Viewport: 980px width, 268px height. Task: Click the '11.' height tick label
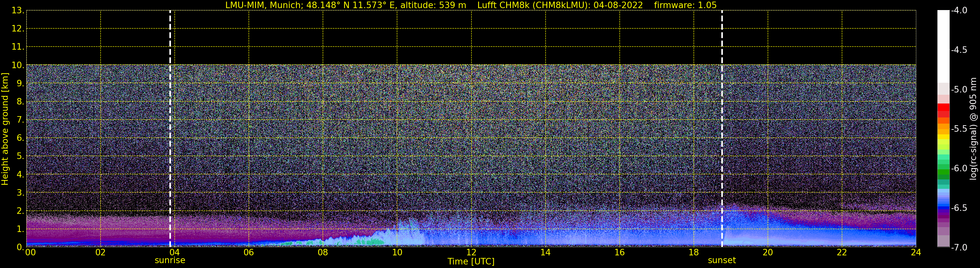(18, 47)
